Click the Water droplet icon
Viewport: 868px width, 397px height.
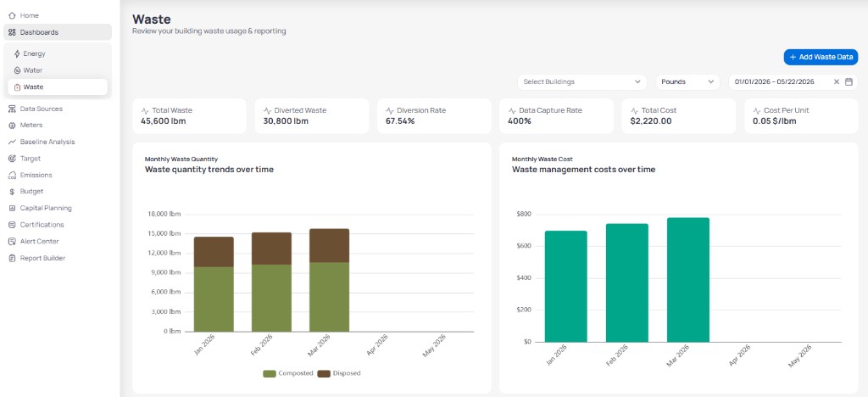17,70
